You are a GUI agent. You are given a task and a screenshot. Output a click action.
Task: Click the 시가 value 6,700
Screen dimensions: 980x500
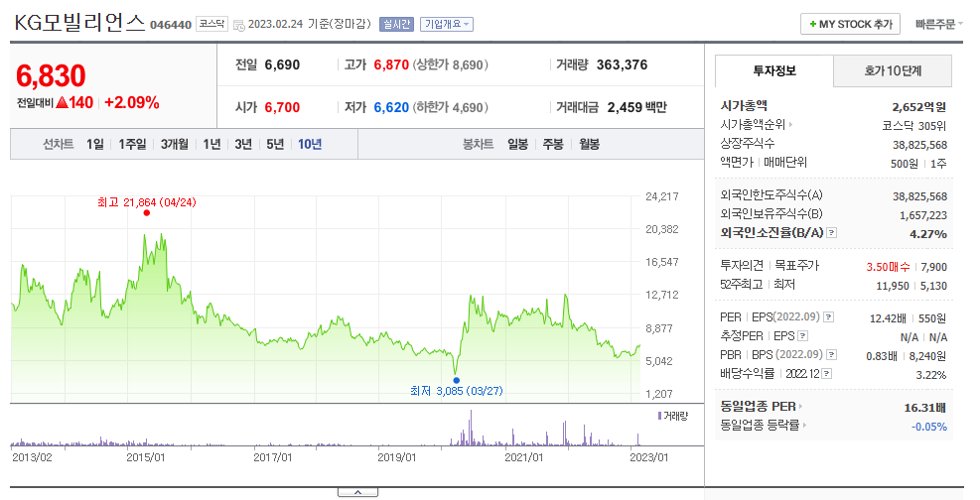[282, 107]
